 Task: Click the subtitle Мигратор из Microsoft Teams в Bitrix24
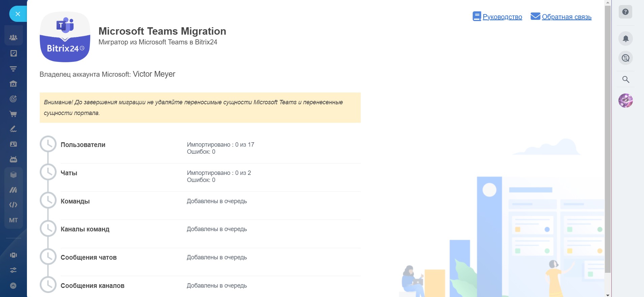(158, 42)
